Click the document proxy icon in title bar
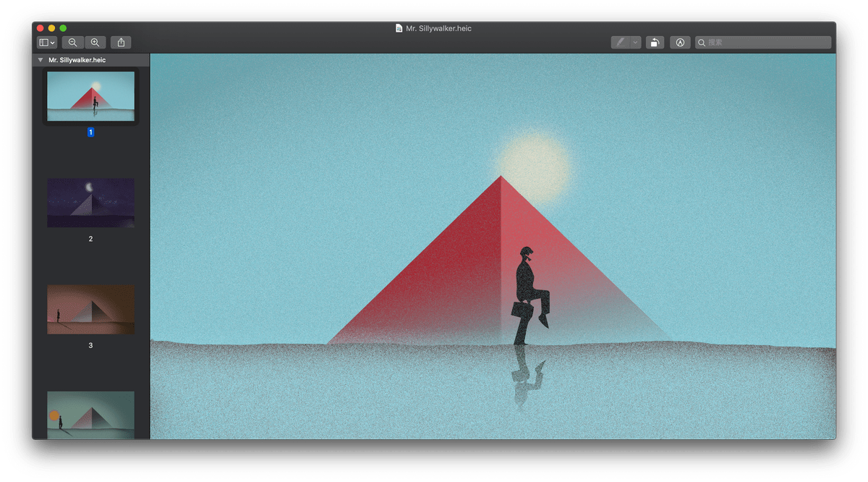 [399, 28]
